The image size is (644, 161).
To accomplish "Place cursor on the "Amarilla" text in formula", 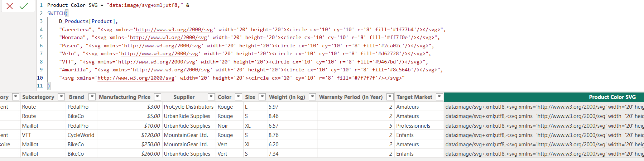I will (74, 70).
